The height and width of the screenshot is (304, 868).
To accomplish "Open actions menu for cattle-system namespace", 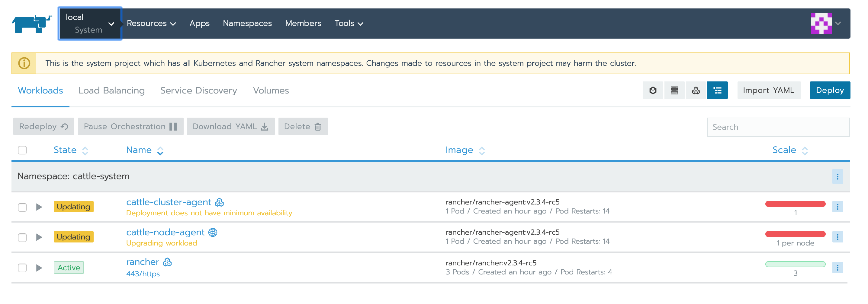I will 837,177.
